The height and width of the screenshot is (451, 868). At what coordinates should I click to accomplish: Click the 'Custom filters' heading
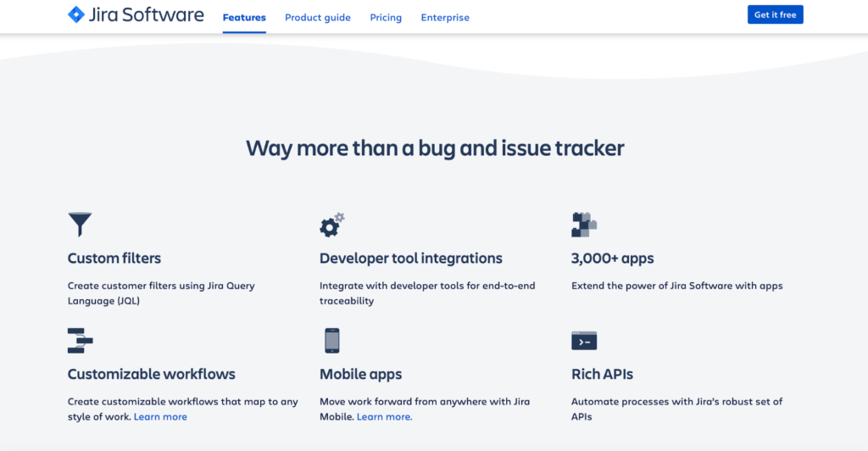tap(114, 258)
